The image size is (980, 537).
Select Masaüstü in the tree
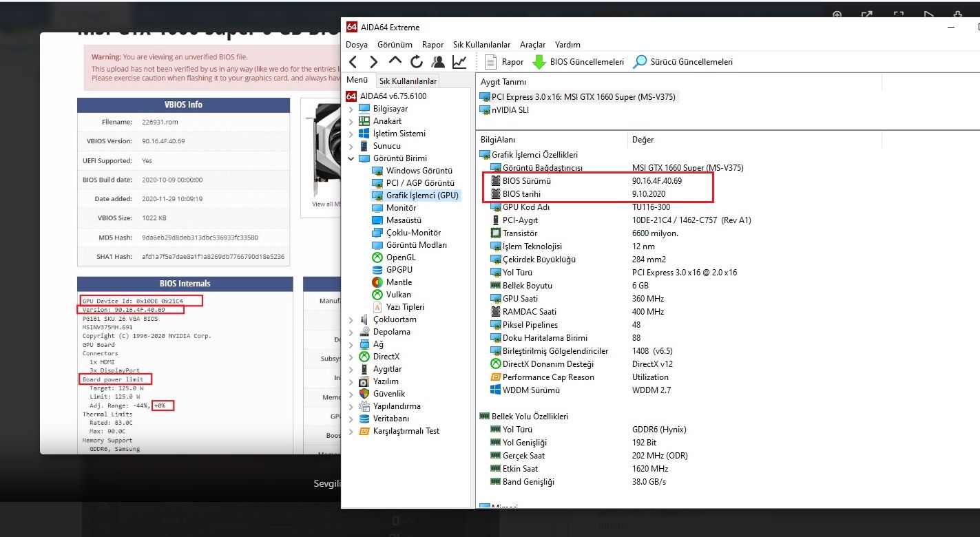[x=396, y=220]
